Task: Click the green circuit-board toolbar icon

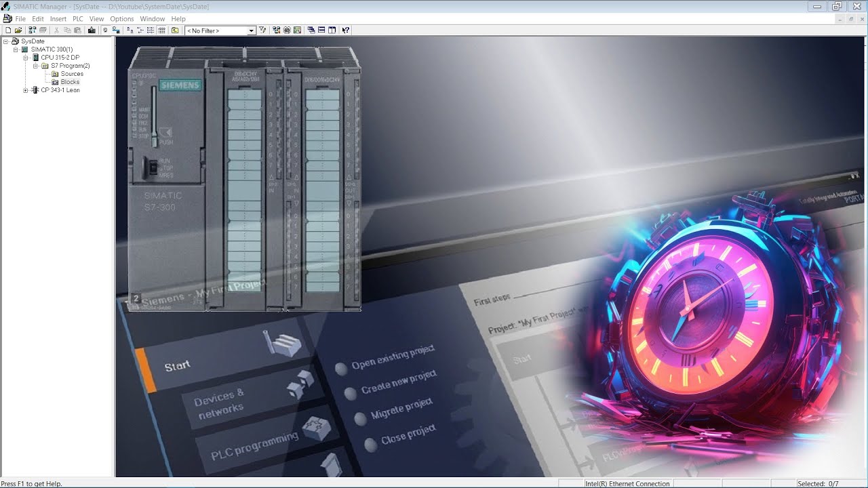Action: pyautogui.click(x=297, y=30)
